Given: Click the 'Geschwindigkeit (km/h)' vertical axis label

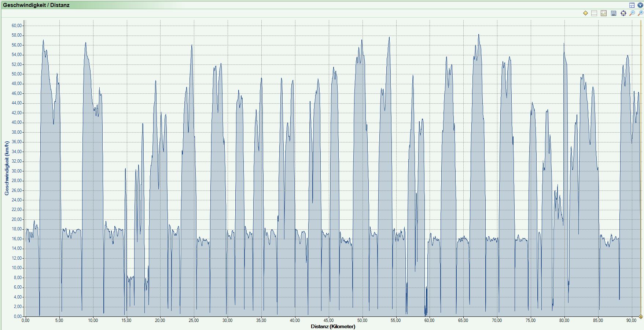Looking at the screenshot, I should point(7,168).
